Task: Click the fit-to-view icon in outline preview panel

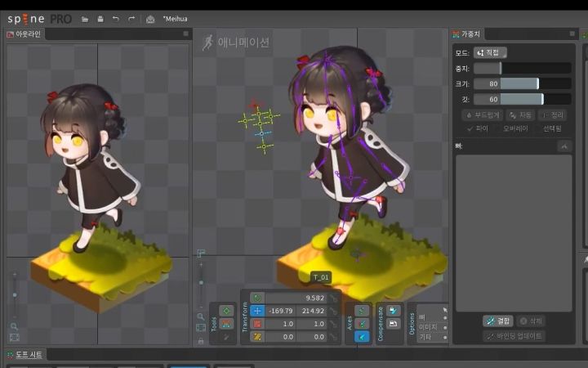Action: click(x=14, y=337)
